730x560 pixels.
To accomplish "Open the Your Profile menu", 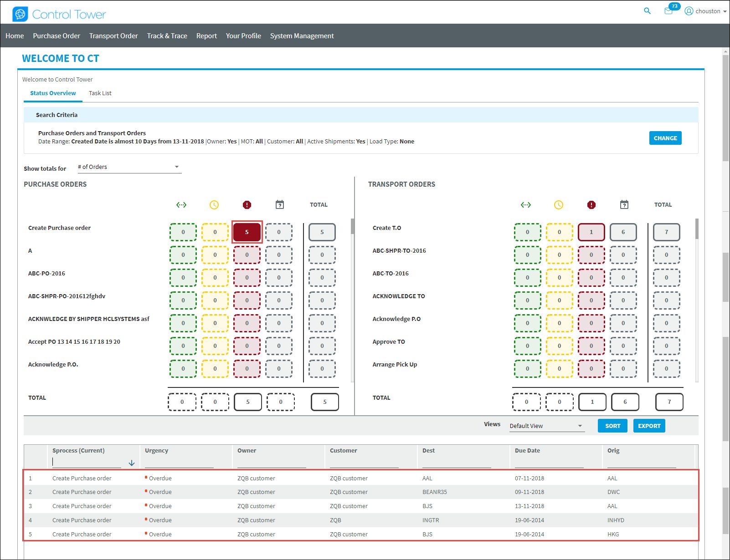I will pos(243,36).
